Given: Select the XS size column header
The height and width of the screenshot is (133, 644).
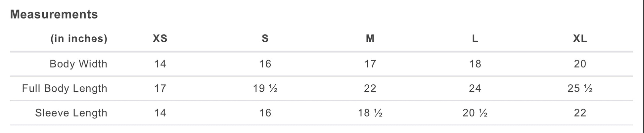Looking at the screenshot, I should [x=160, y=39].
